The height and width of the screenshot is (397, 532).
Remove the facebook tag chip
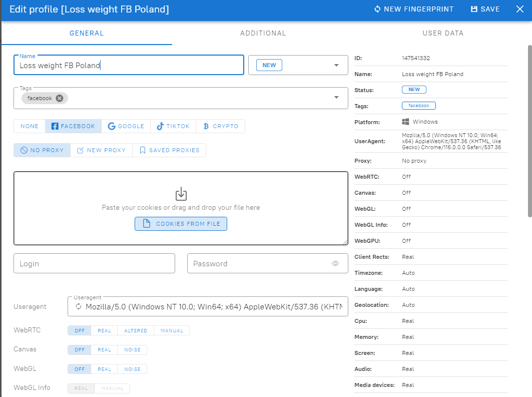[60, 98]
